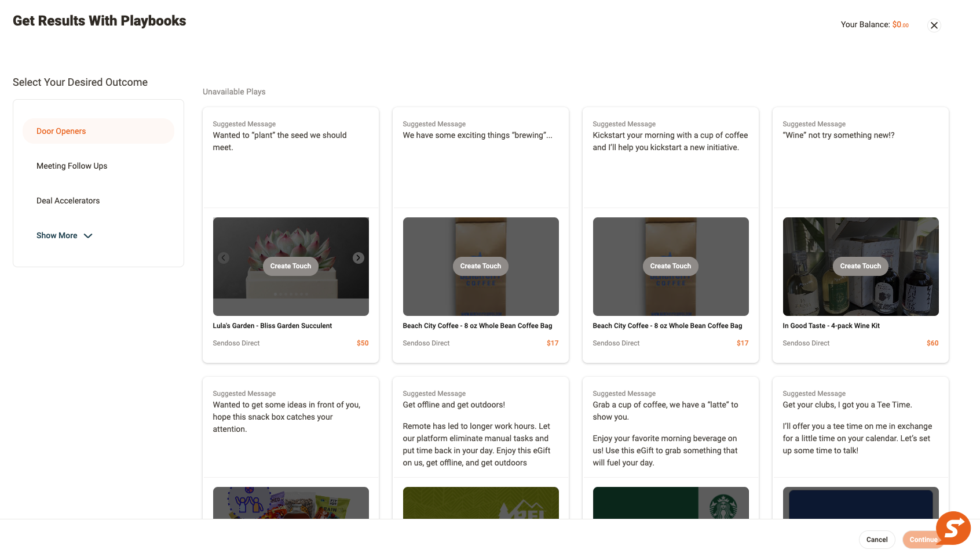Close the Playbooks dialog with the X icon
The height and width of the screenshot is (553, 980).
click(934, 26)
